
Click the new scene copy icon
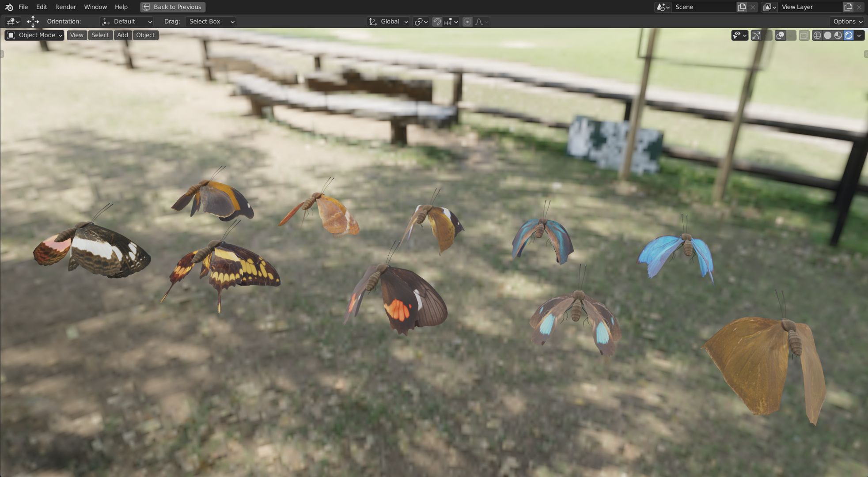pyautogui.click(x=742, y=7)
